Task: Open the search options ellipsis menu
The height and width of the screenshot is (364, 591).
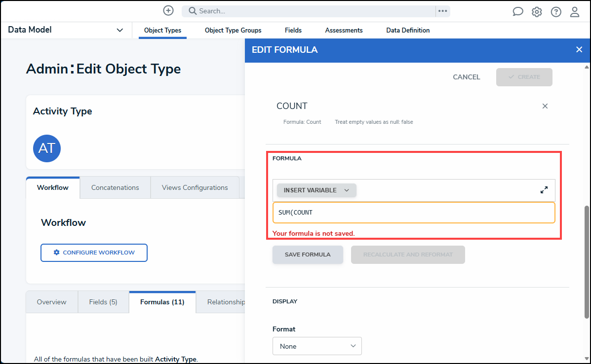Action: pyautogui.click(x=442, y=11)
